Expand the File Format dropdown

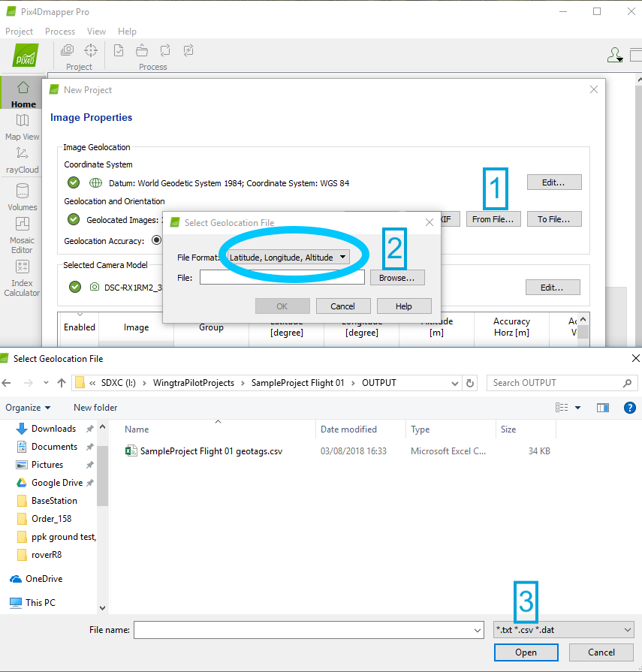pyautogui.click(x=288, y=257)
